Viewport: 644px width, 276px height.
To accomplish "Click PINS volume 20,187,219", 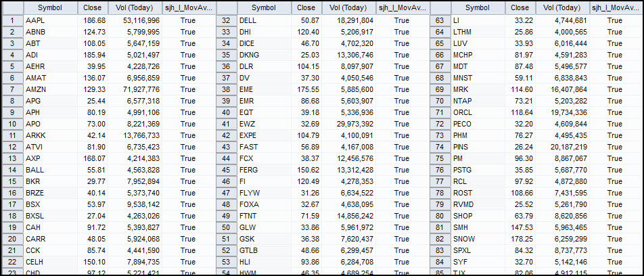I will [x=563, y=147].
